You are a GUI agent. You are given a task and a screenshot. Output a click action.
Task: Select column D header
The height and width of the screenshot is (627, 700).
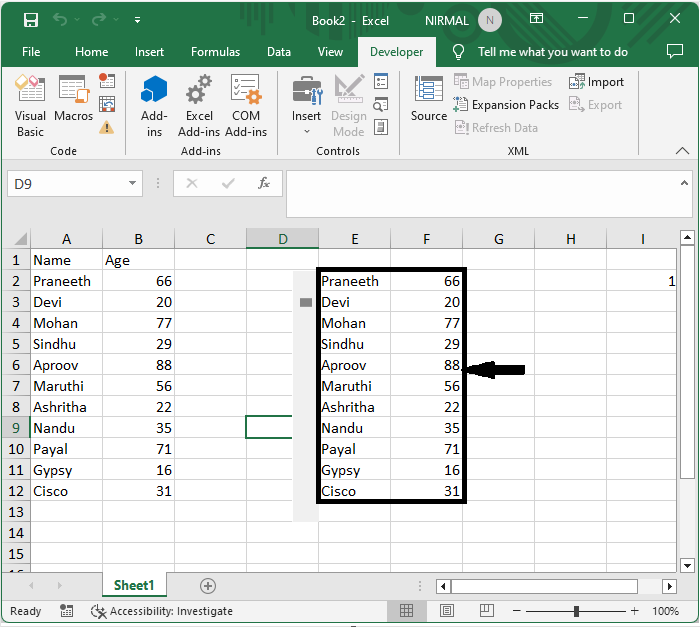click(x=282, y=239)
